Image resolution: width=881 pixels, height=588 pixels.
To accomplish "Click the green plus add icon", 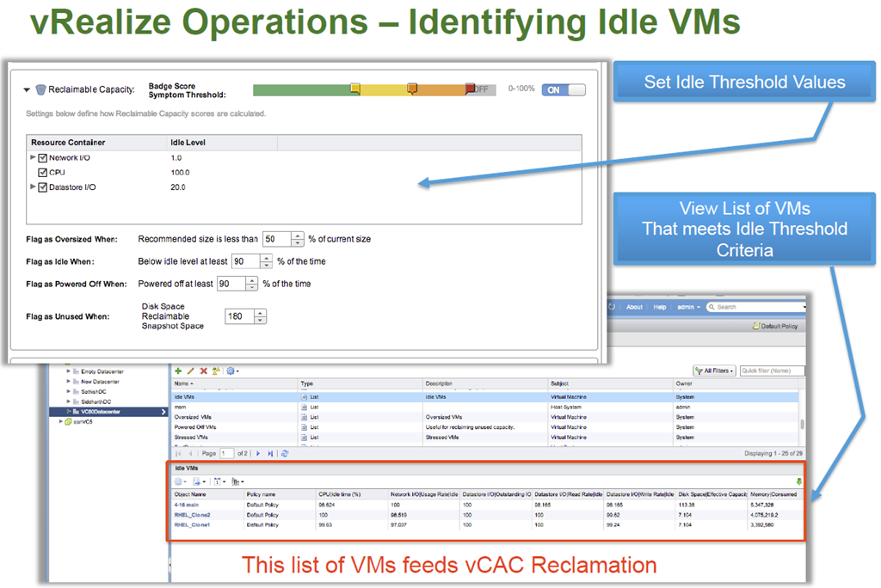I will (178, 371).
